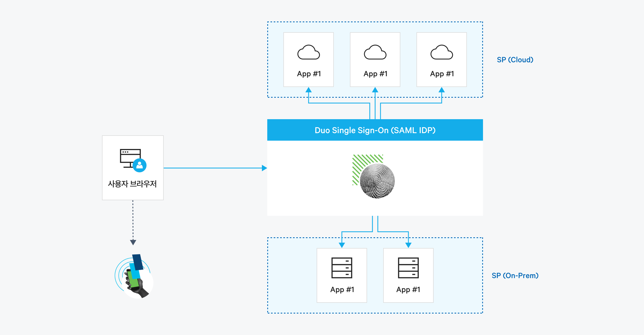Image resolution: width=644 pixels, height=335 pixels.
Task: Click the fingerprint image in the center
Action: point(377,181)
